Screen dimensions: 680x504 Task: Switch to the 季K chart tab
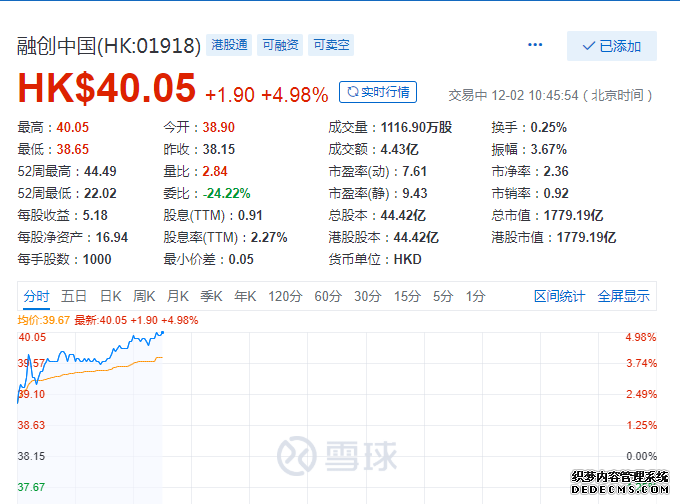[211, 296]
